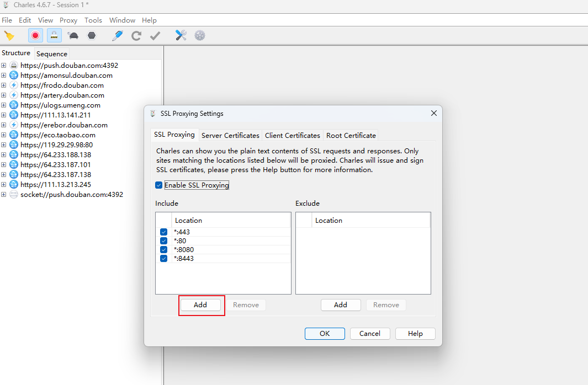Switch to Root Certificate tab
The width and height of the screenshot is (588, 385).
[351, 135]
